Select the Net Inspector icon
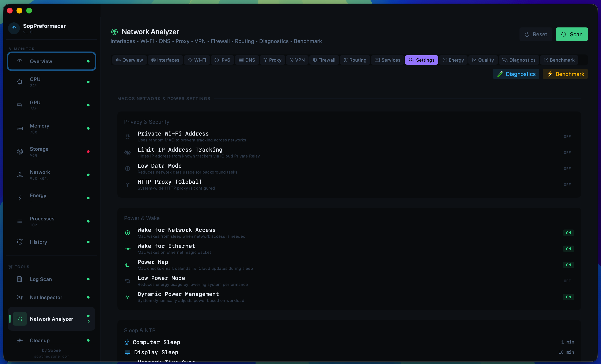Viewport: 601px width, 364px height. pyautogui.click(x=20, y=297)
